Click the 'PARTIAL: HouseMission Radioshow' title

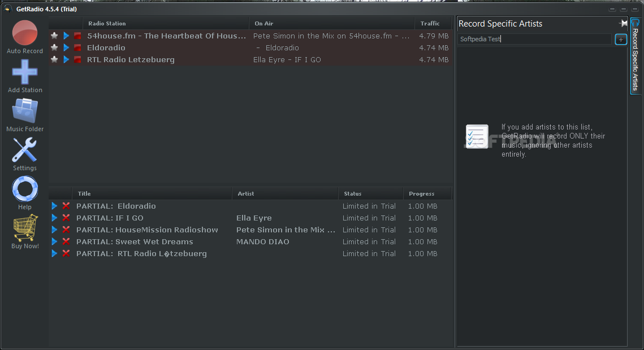pyautogui.click(x=147, y=230)
